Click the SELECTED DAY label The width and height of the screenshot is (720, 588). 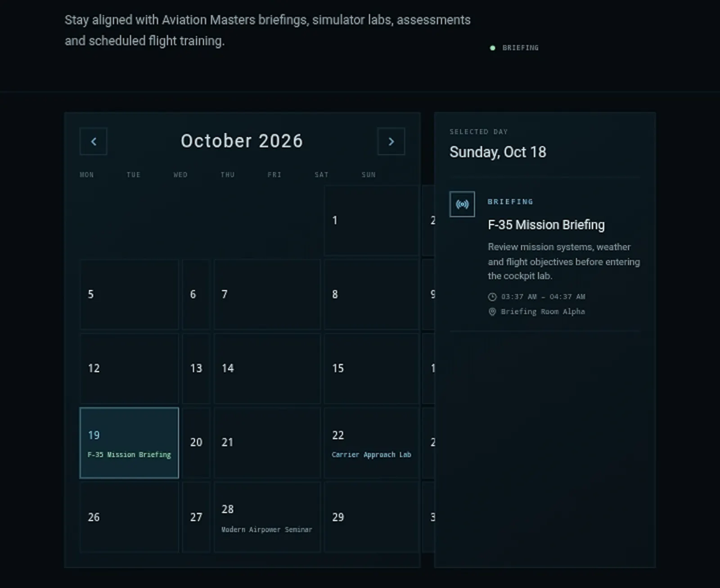pyautogui.click(x=478, y=132)
